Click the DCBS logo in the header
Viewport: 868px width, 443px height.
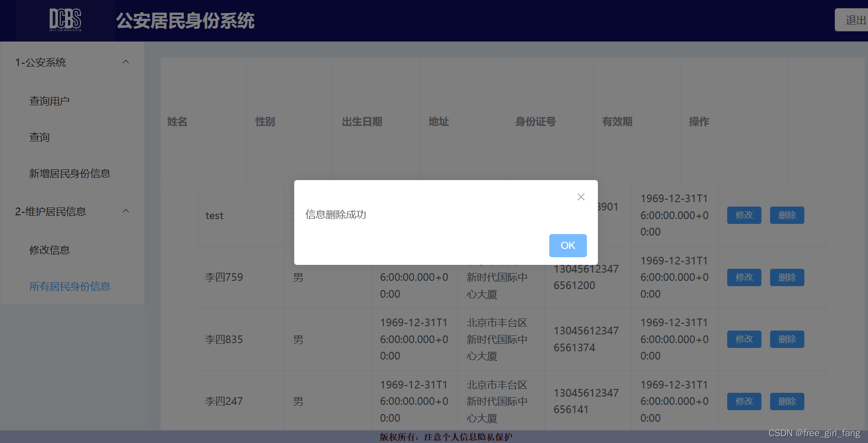65,20
